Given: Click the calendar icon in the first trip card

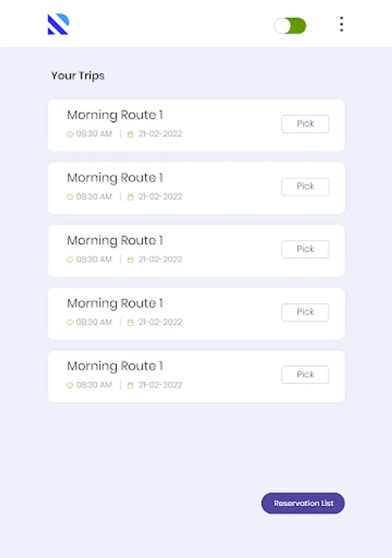Looking at the screenshot, I should 131,134.
